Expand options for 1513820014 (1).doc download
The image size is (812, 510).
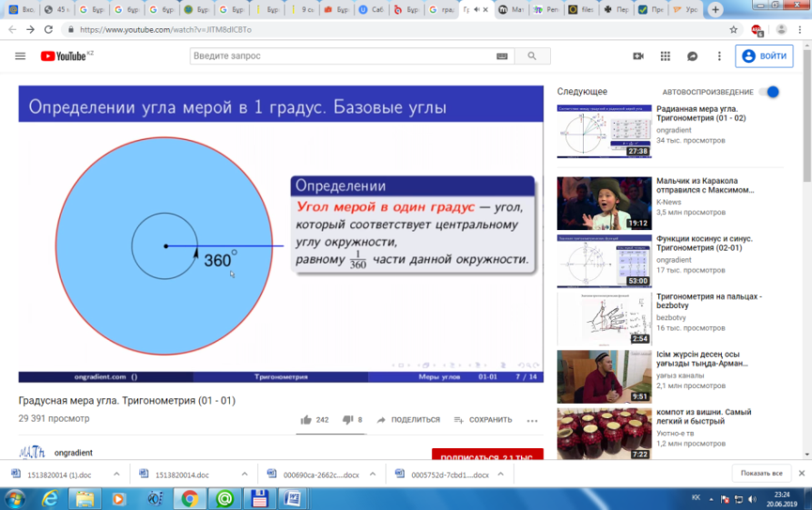[x=116, y=474]
